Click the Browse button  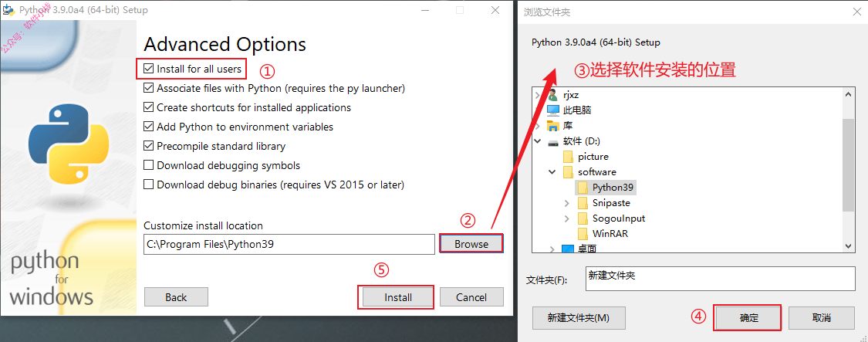(471, 244)
